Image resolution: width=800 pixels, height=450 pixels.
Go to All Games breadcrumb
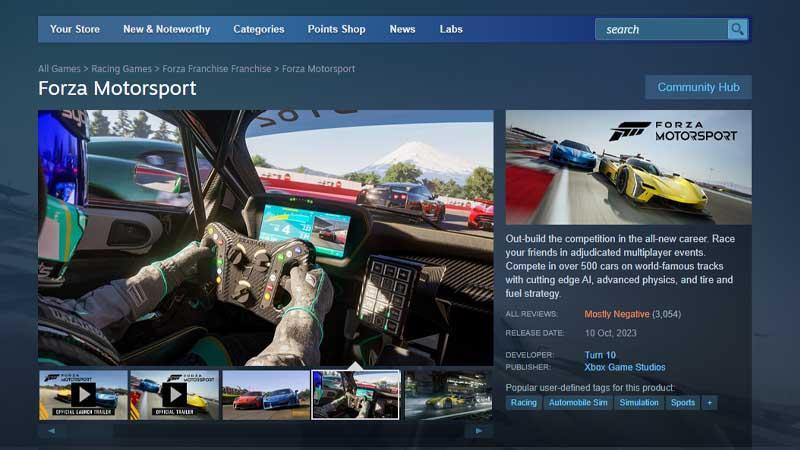coord(59,68)
